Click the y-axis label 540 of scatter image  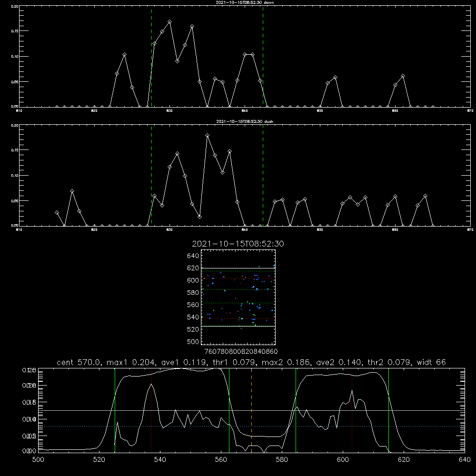point(193,317)
